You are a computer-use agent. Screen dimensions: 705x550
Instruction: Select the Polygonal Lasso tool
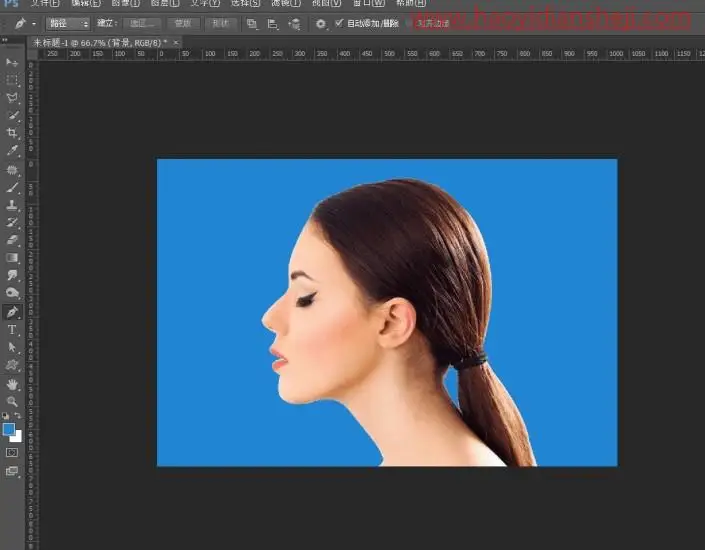click(x=12, y=98)
